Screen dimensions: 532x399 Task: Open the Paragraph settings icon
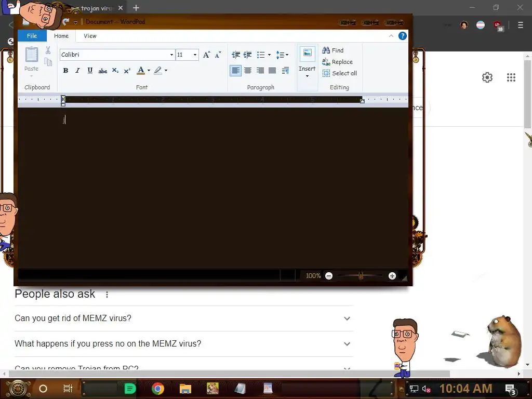click(285, 71)
